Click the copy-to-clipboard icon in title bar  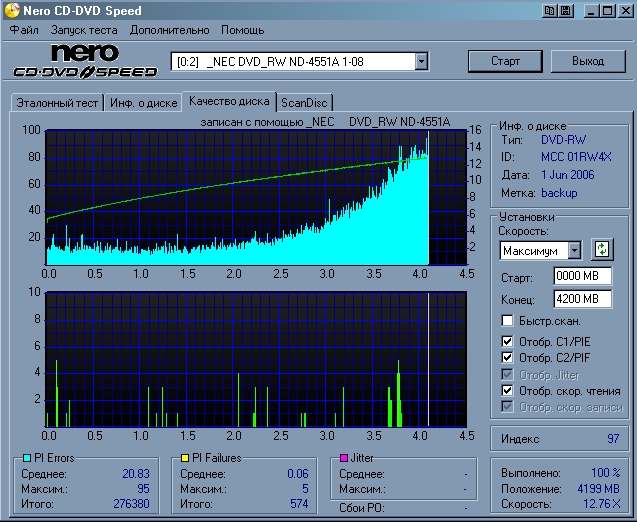click(x=549, y=11)
